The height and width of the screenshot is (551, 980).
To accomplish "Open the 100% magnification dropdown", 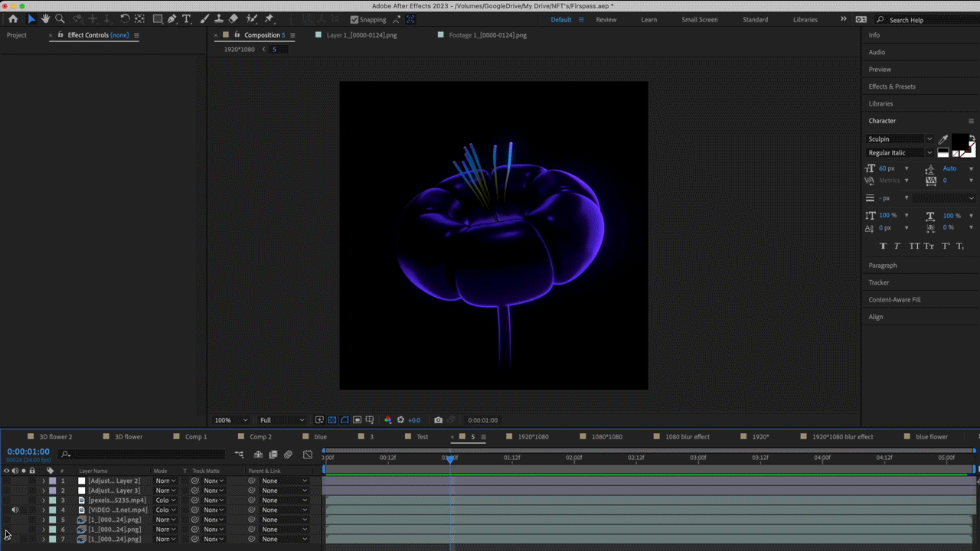I will 231,420.
